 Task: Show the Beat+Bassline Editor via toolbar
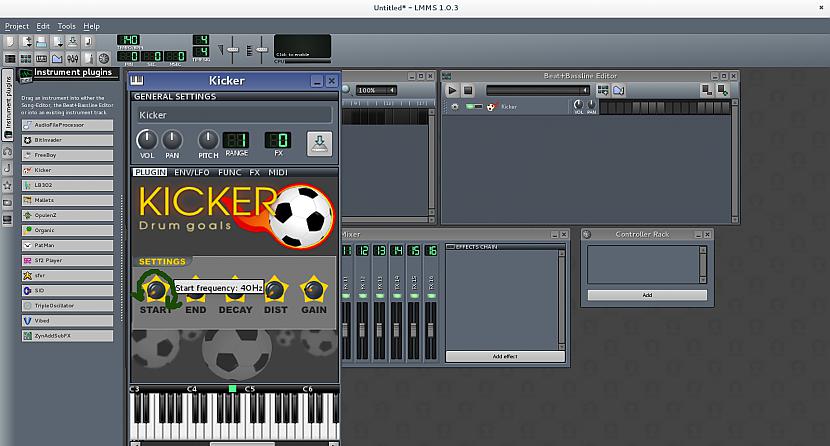pos(26,58)
